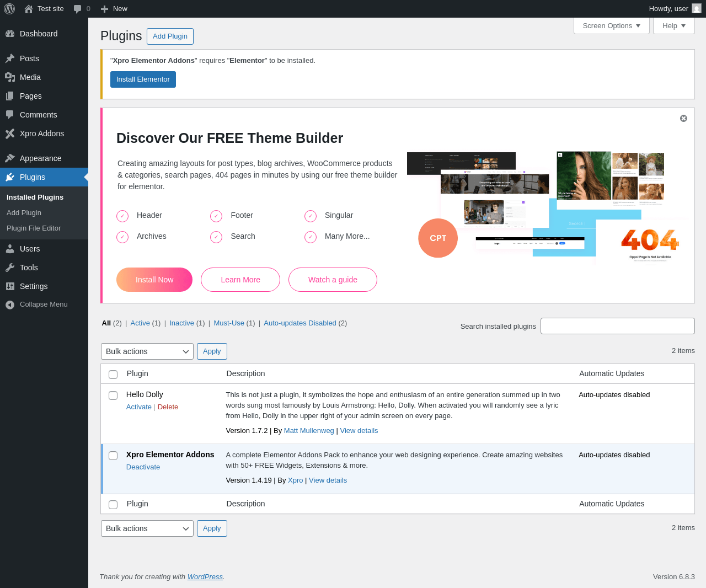The image size is (706, 588).
Task: Activate the Hello Dolly plugin
Action: [x=139, y=407]
